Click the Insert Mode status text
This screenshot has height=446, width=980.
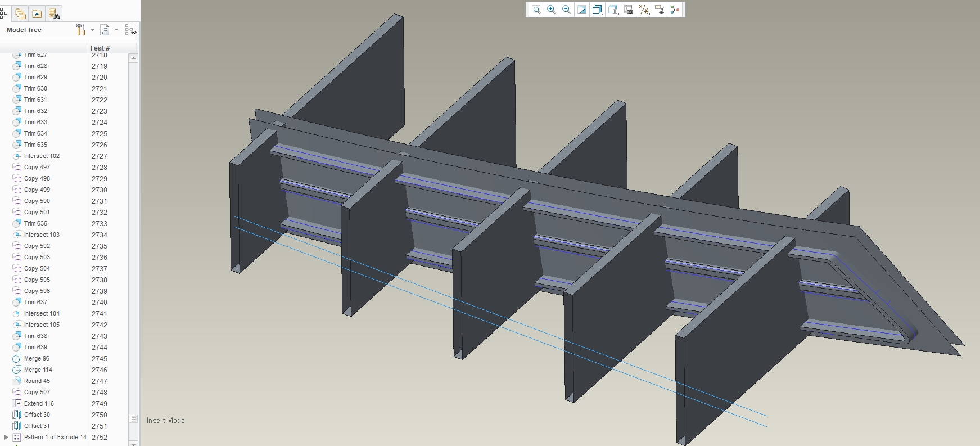pyautogui.click(x=165, y=420)
